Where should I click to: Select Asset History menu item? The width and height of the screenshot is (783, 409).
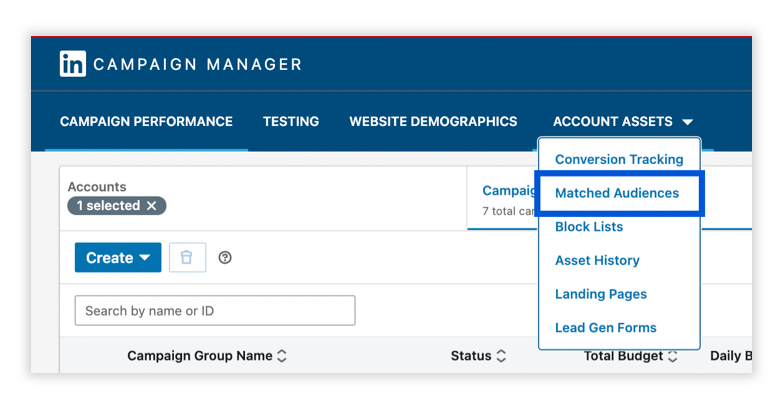[x=597, y=260]
